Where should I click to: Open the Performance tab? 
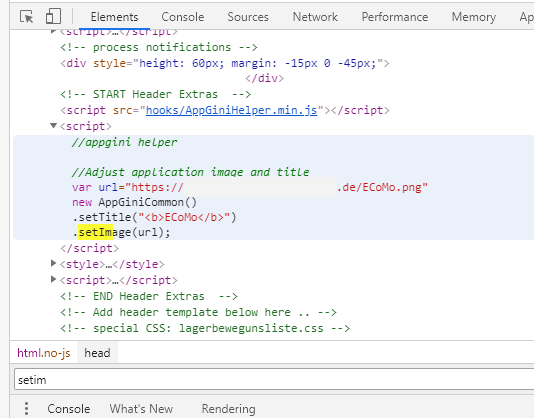(x=395, y=17)
